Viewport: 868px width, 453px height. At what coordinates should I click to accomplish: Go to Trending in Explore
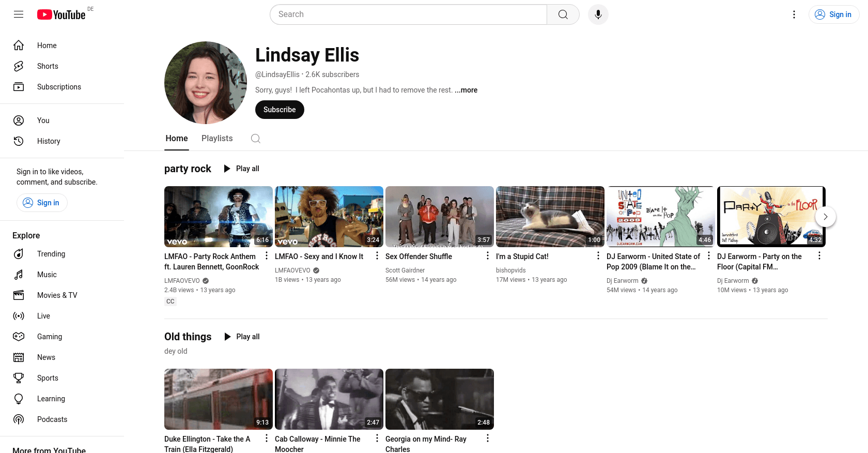[51, 254]
